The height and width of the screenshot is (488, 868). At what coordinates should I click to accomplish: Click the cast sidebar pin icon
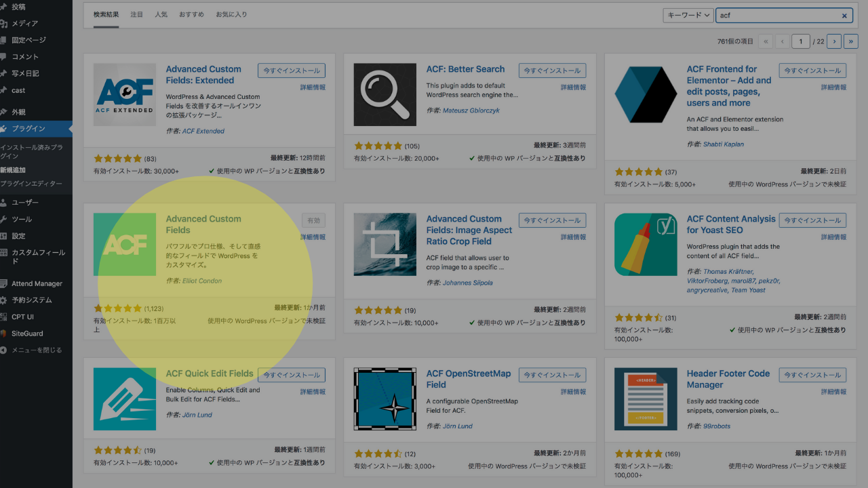pos(3,90)
